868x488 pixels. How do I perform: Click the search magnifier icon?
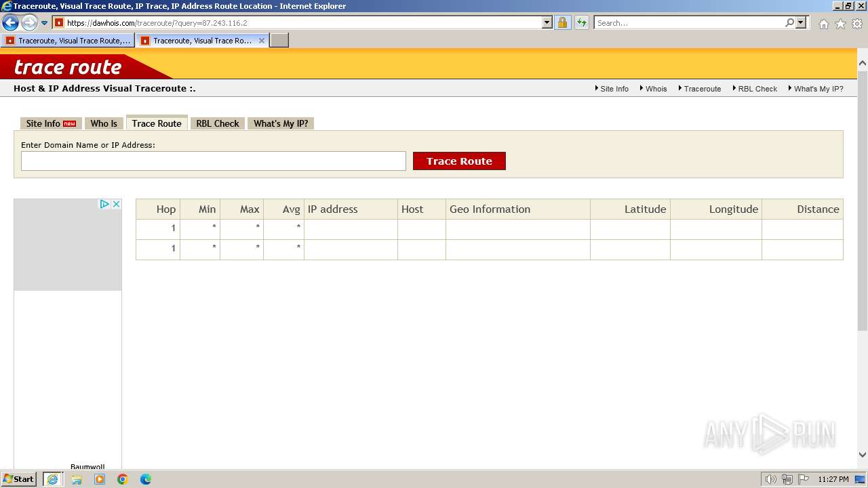click(789, 22)
